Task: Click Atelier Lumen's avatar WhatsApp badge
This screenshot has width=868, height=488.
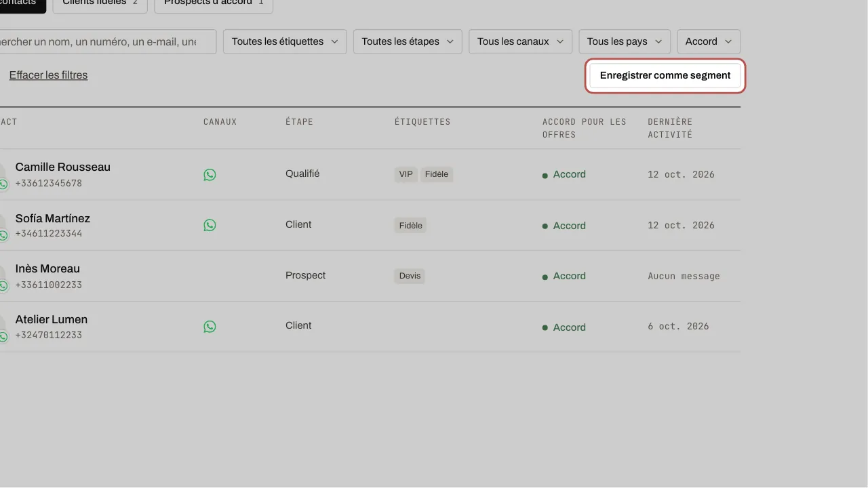Action: [3, 337]
